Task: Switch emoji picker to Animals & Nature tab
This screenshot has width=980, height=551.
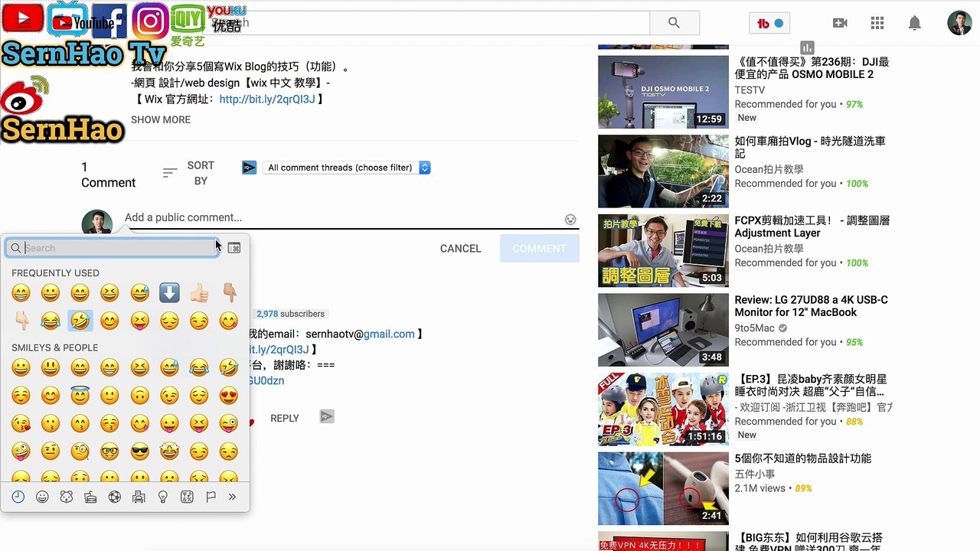Action: [66, 497]
